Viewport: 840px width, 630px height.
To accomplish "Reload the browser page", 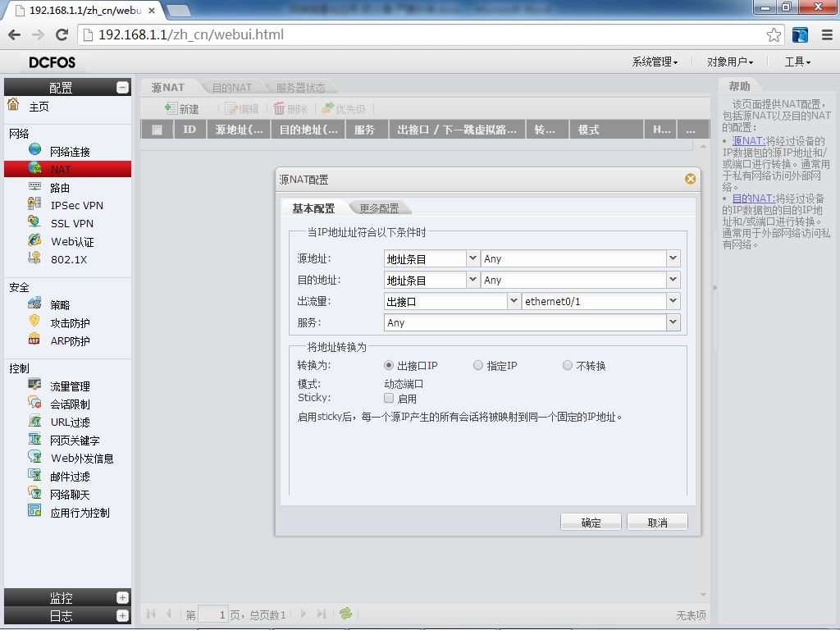I will [62, 34].
